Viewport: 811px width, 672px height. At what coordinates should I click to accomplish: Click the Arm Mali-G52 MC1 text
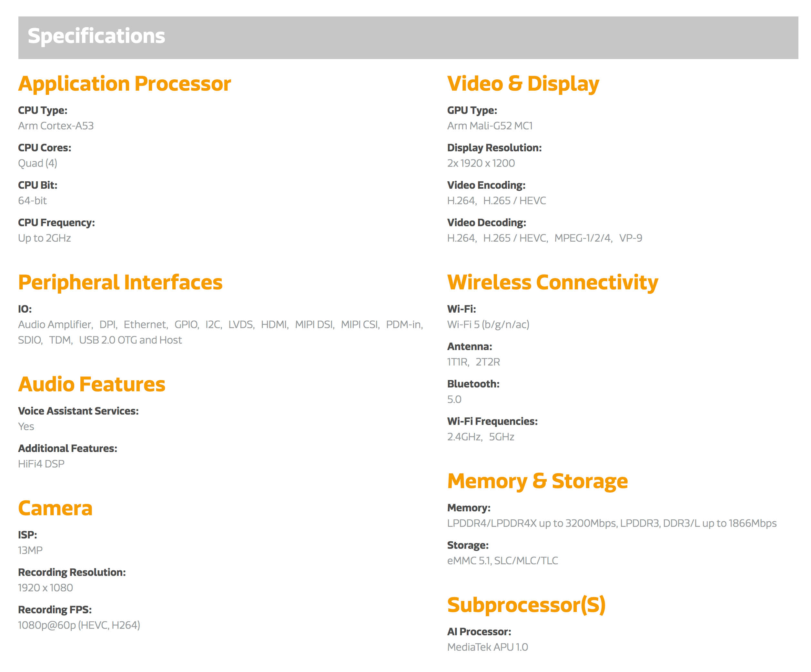coord(489,126)
